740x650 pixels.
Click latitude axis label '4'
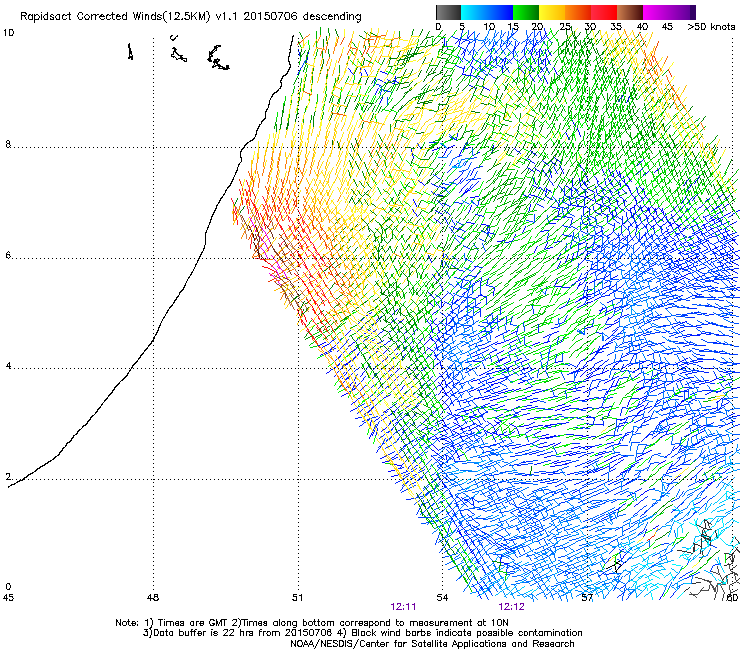click(x=8, y=365)
